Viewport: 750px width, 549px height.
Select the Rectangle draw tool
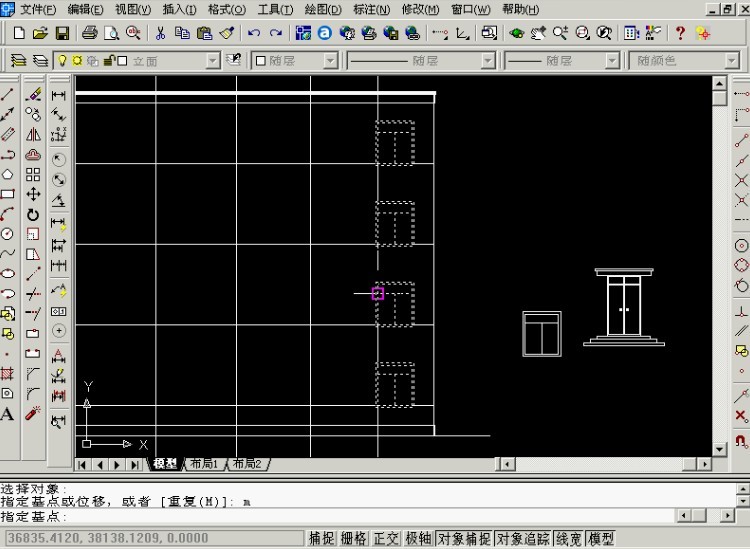[x=7, y=194]
